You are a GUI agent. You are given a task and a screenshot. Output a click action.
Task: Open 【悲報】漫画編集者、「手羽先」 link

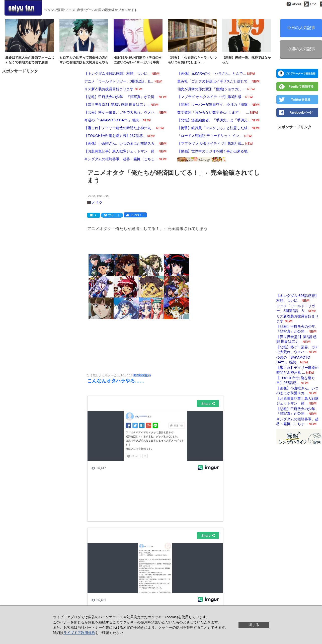pos(214,120)
